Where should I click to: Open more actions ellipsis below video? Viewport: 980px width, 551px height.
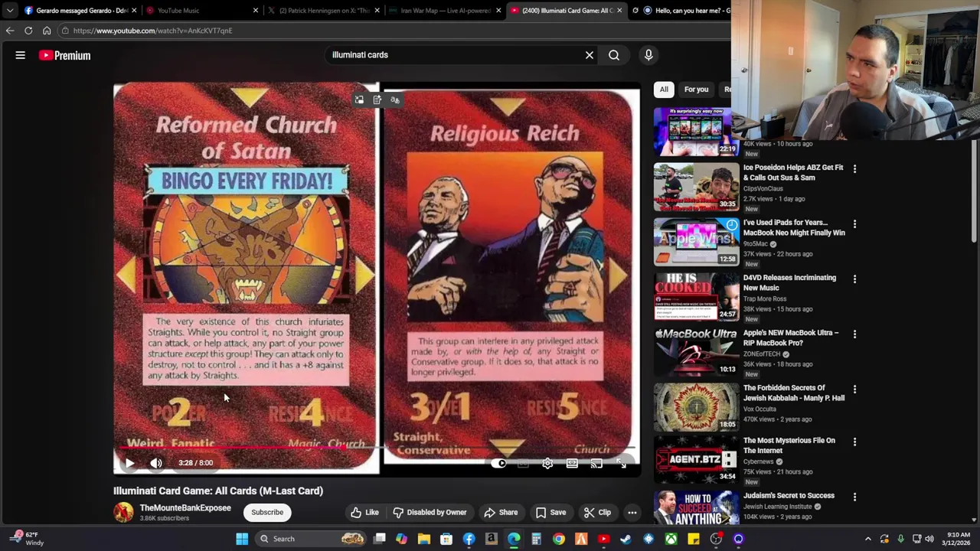[x=632, y=513]
